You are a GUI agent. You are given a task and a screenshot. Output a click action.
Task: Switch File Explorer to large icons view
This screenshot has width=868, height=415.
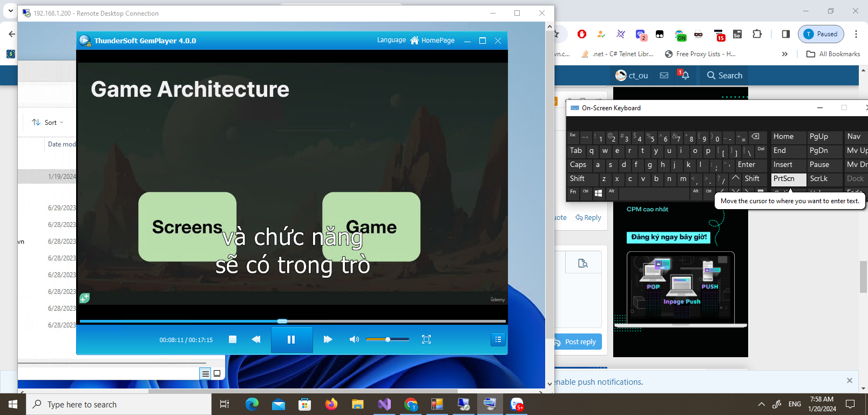[217, 373]
